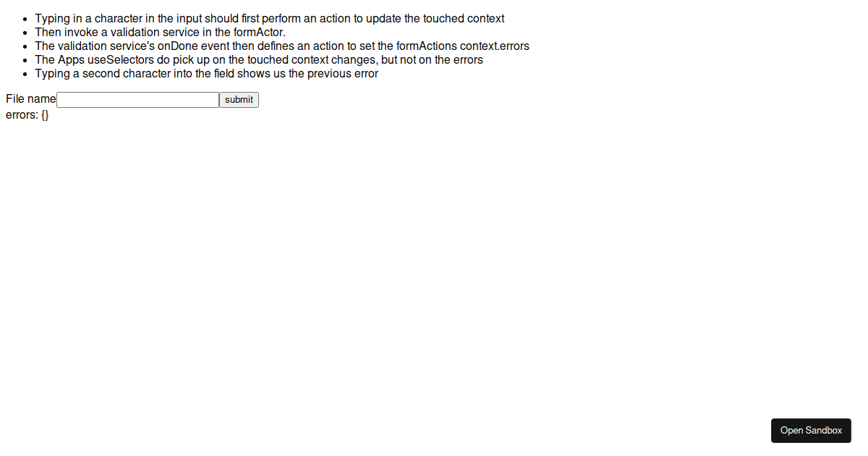868x456 pixels.
Task: Click the File name label
Action: point(31,99)
